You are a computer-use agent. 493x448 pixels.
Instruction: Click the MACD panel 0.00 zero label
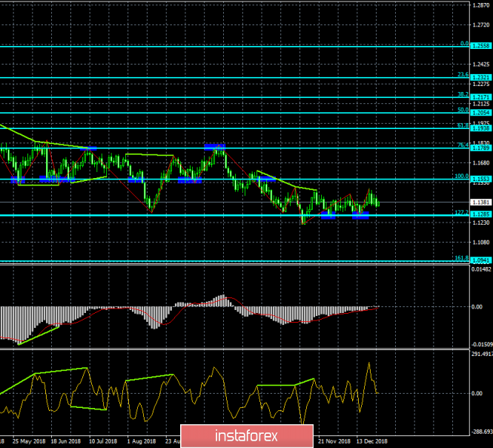[477, 307]
